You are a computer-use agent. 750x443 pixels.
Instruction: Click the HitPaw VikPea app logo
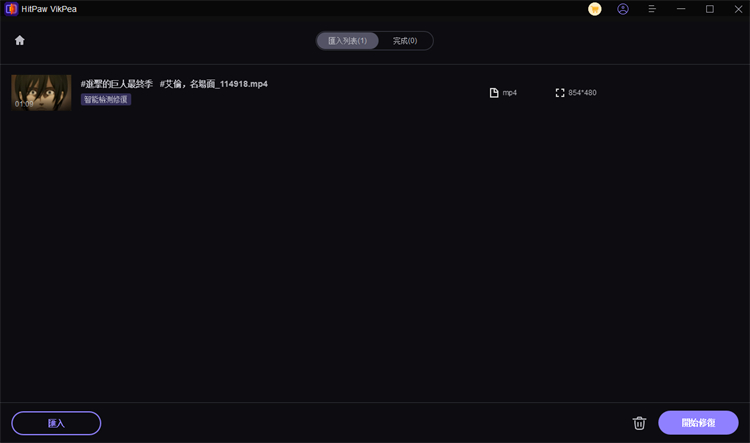click(11, 9)
